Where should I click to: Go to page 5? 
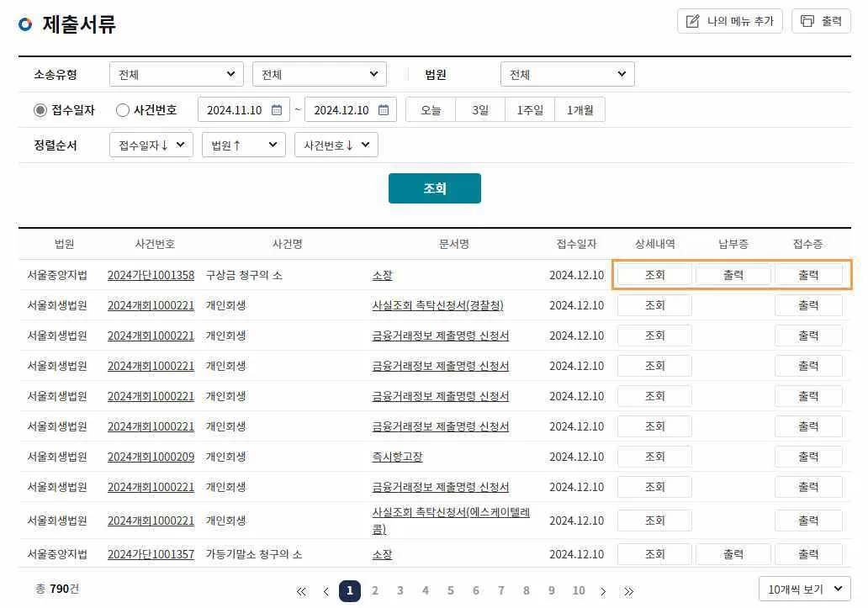tap(450, 590)
